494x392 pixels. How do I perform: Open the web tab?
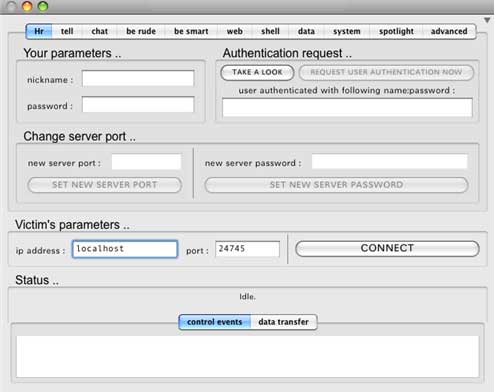pyautogui.click(x=235, y=31)
